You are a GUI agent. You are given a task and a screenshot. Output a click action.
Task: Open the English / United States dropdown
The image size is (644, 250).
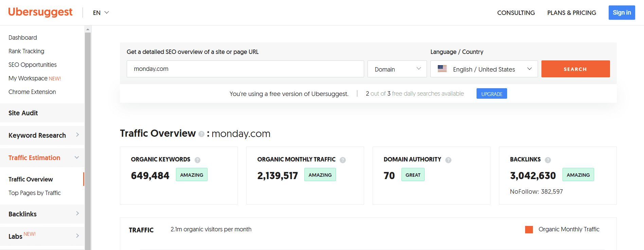point(484,69)
